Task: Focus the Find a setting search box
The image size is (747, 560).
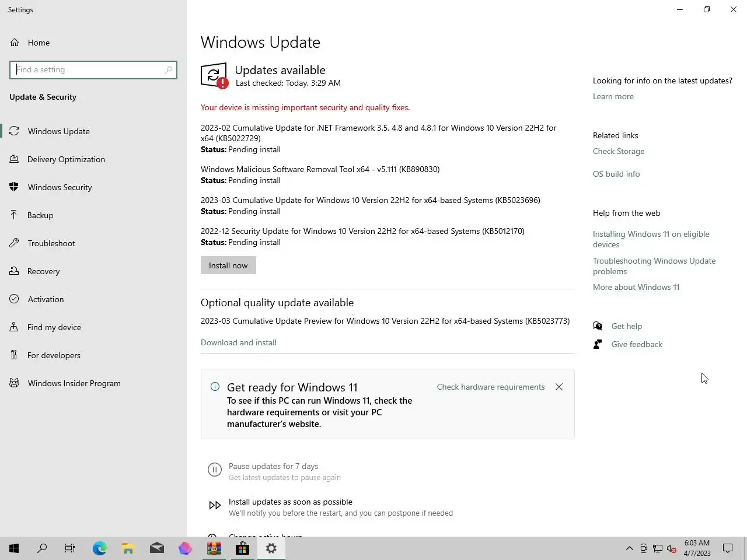Action: coord(93,70)
